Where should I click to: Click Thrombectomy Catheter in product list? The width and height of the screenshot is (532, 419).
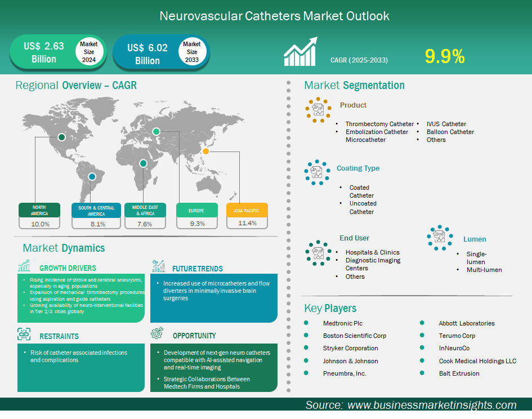click(379, 124)
